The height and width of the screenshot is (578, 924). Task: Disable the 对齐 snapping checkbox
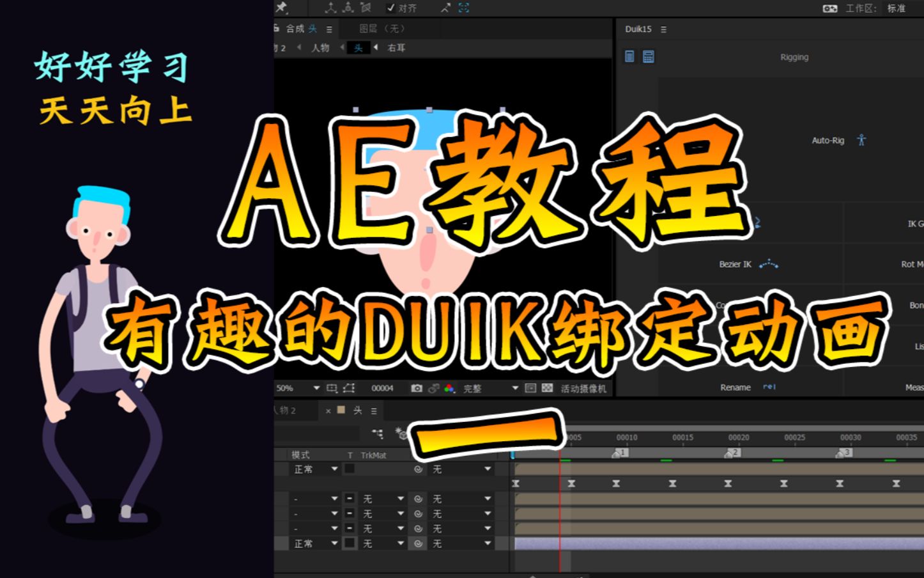391,8
